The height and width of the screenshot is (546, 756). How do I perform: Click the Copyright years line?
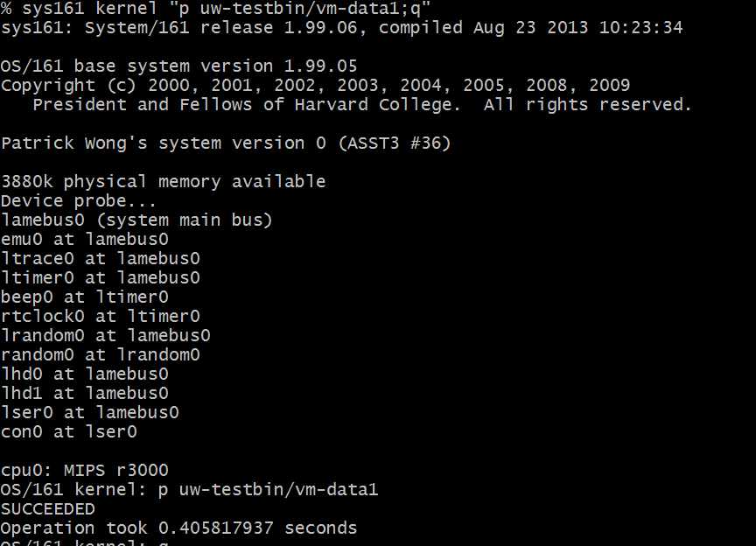[x=315, y=86]
